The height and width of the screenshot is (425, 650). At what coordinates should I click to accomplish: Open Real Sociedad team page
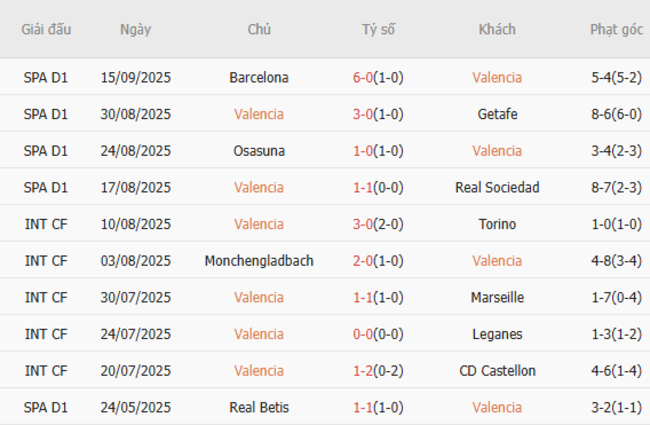(497, 187)
